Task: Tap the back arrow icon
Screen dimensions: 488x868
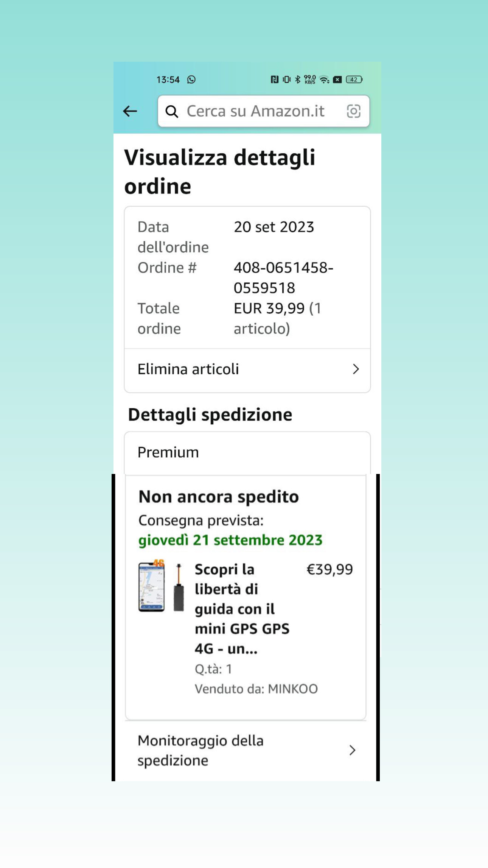Action: (130, 111)
